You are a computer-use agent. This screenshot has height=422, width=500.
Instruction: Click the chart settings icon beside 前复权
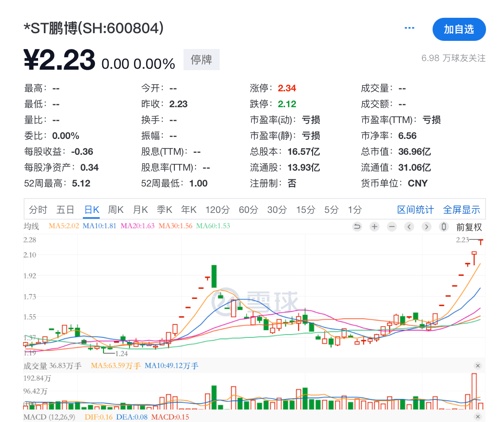click(443, 227)
